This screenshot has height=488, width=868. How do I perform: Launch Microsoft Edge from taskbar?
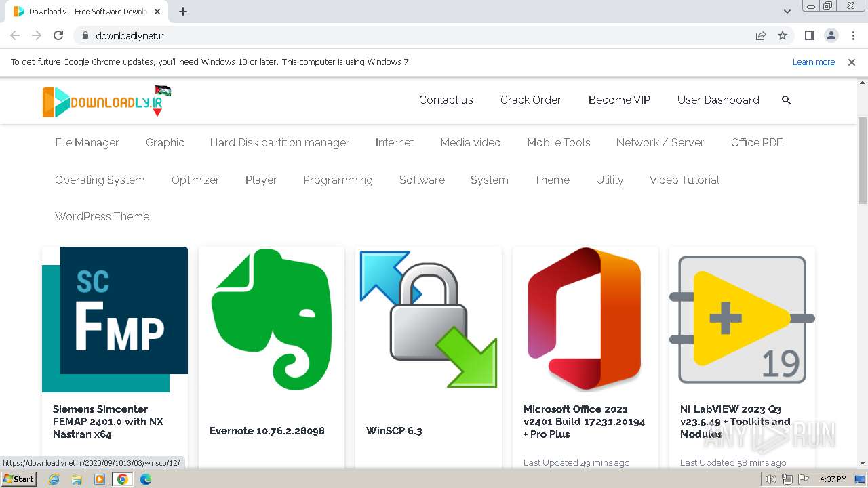[x=146, y=479]
